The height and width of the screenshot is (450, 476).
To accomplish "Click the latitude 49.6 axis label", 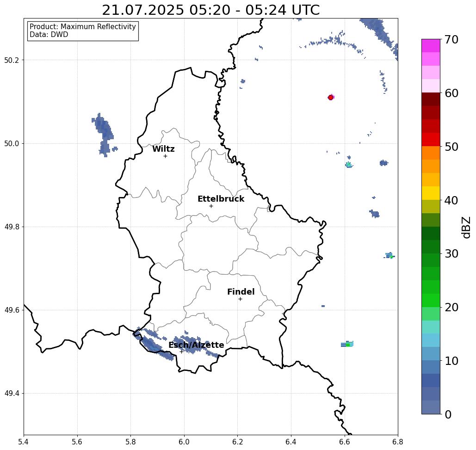I will pos(12,310).
